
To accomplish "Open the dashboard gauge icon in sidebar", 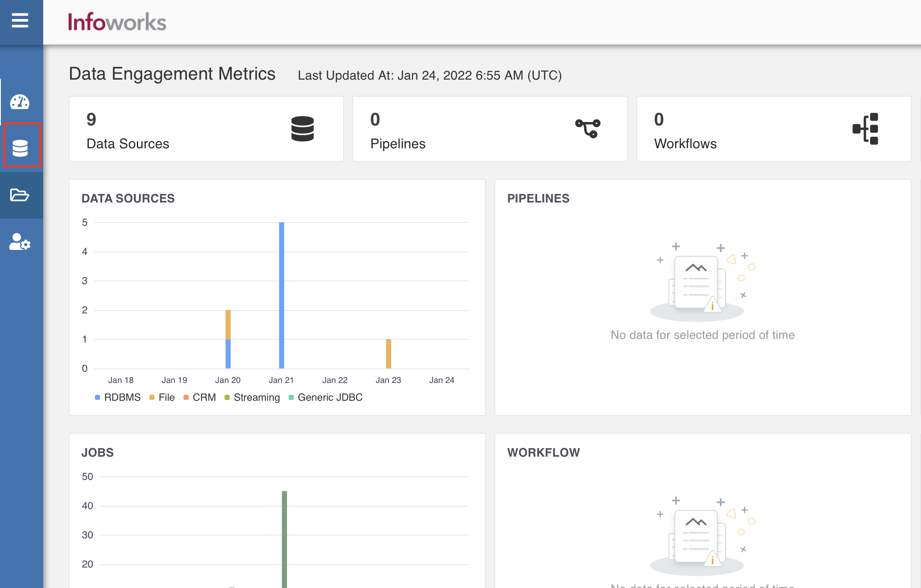I will click(x=20, y=102).
